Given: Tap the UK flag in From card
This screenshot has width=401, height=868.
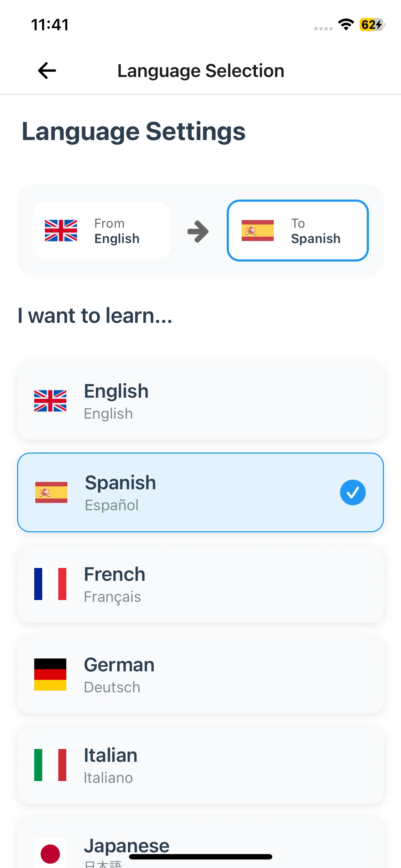Looking at the screenshot, I should (61, 231).
